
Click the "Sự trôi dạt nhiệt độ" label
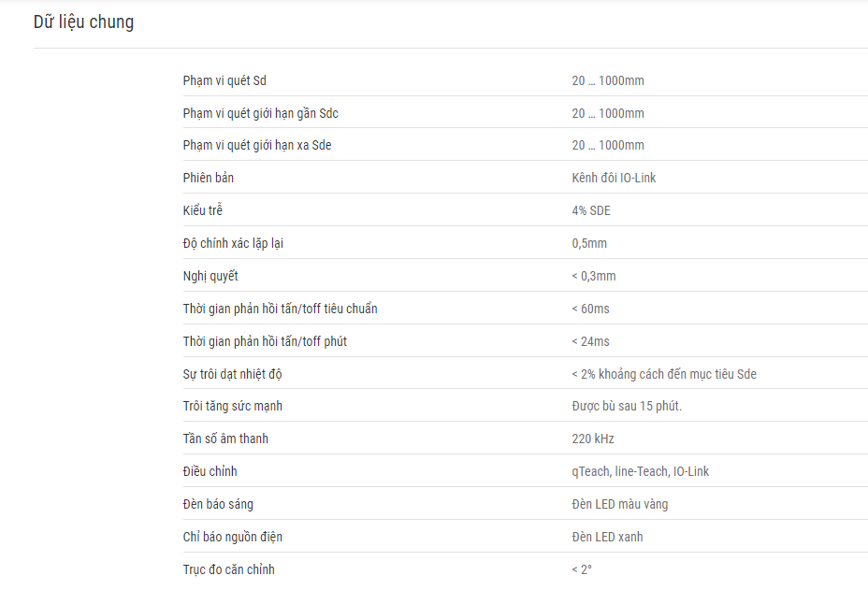(x=233, y=374)
